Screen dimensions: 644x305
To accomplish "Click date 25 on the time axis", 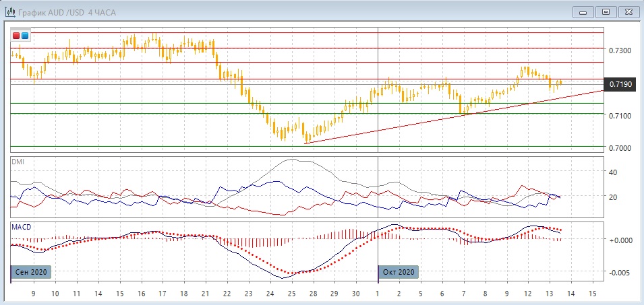I will 291,294.
